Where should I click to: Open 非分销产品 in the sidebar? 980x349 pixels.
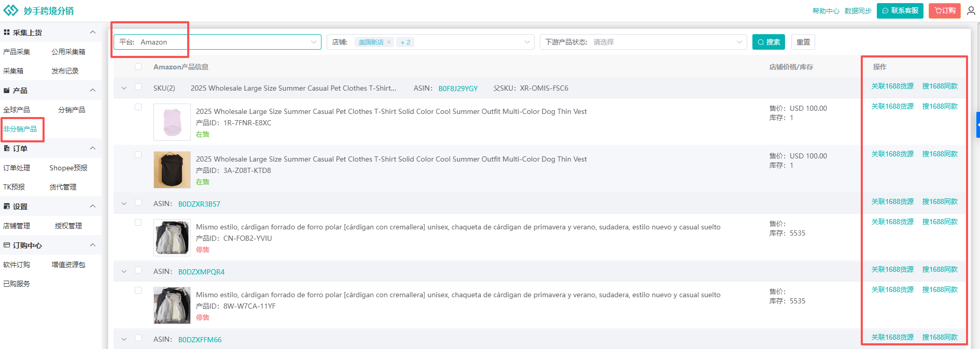coord(20,129)
